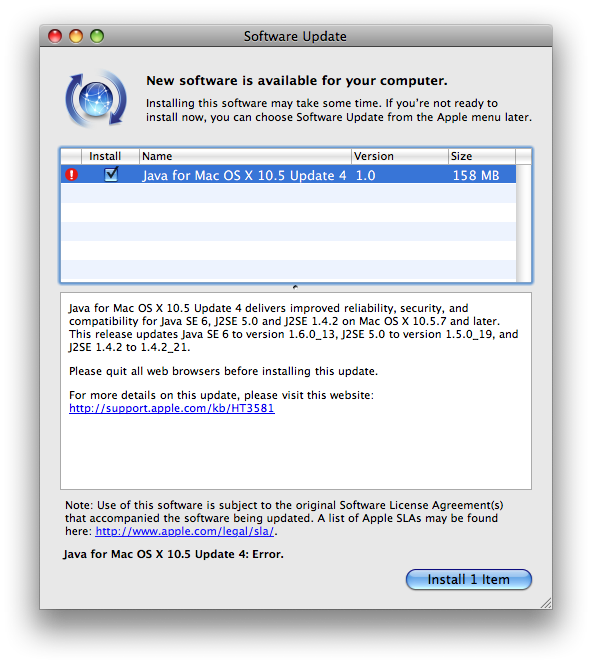Click the version 1.0 cell
Screen dimensions: 592x664
click(365, 175)
